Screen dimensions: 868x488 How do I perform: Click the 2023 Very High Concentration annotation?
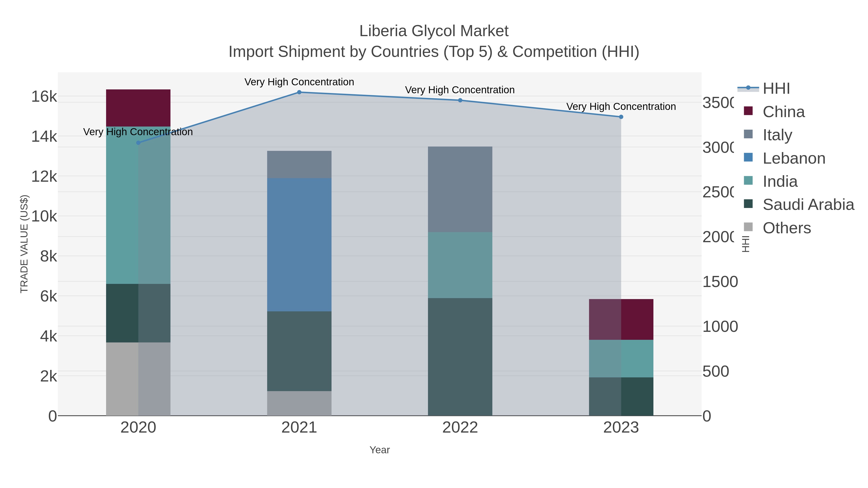pos(621,107)
